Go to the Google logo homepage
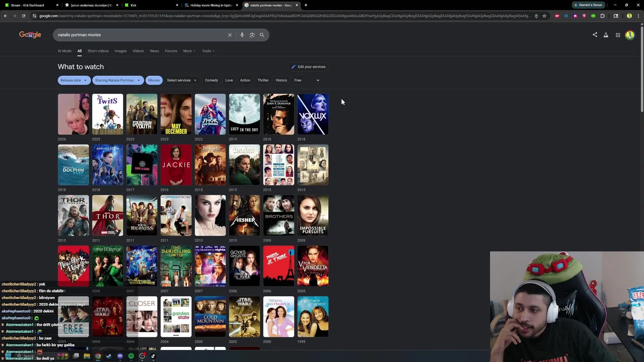Screen dimensions: 644x362 click(x=30, y=35)
